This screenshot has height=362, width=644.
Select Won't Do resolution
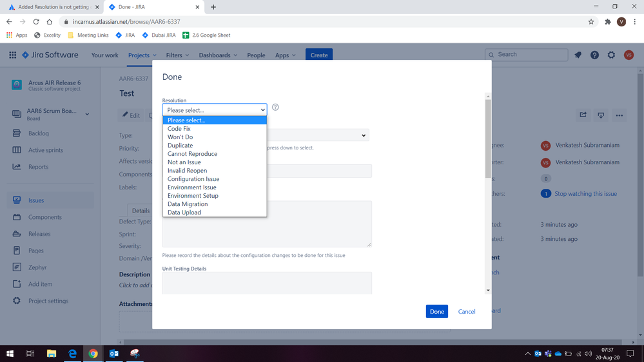[215, 137]
